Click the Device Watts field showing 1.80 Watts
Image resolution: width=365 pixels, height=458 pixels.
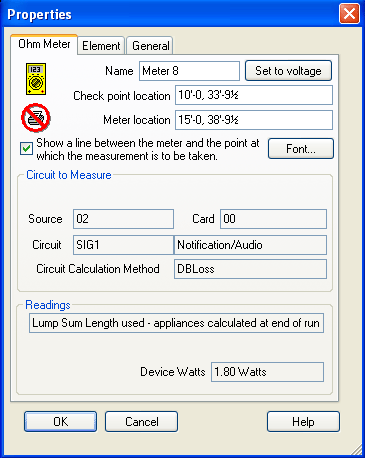coord(267,372)
